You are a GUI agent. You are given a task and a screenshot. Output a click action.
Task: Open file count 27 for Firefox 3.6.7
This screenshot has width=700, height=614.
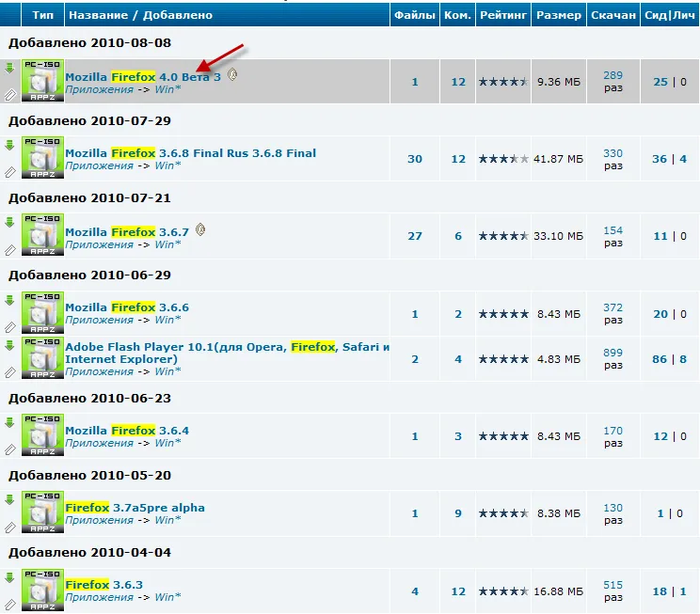coord(415,236)
